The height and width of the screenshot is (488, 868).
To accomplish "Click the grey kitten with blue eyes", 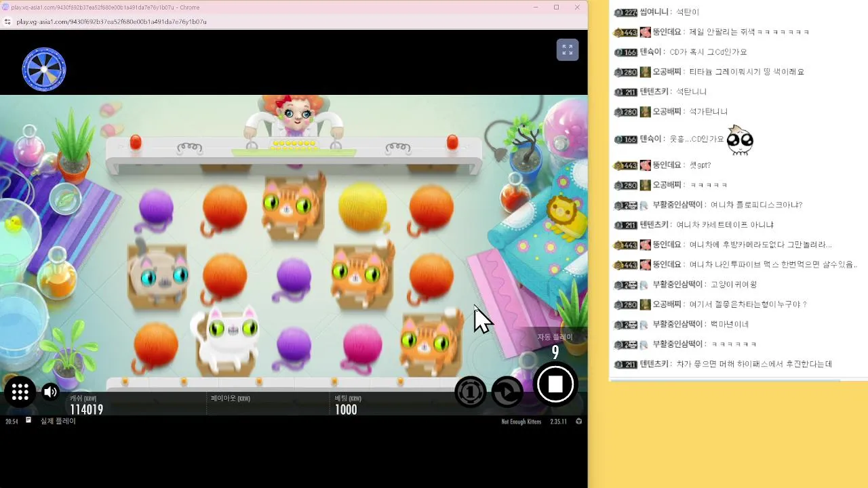I will [157, 274].
